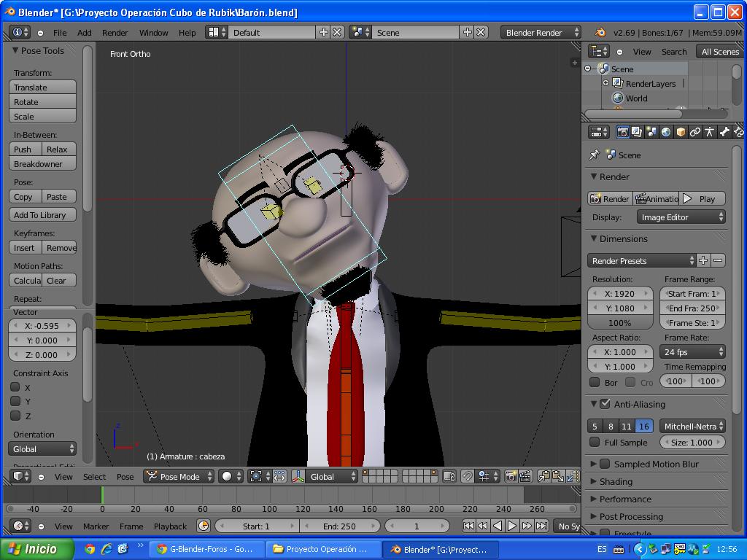
Task: Play animation in reverse in timeline
Action: [x=498, y=526]
